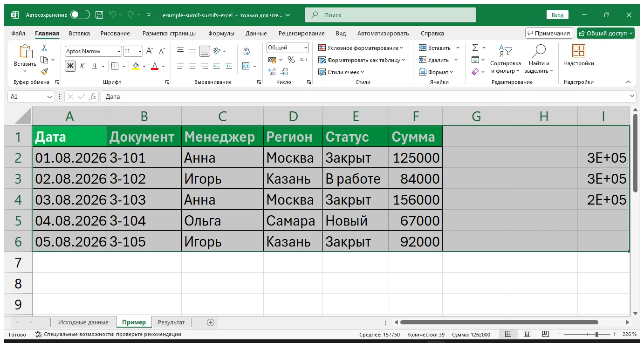Apply the red font color
This screenshot has width=644, height=343.
[x=155, y=66]
